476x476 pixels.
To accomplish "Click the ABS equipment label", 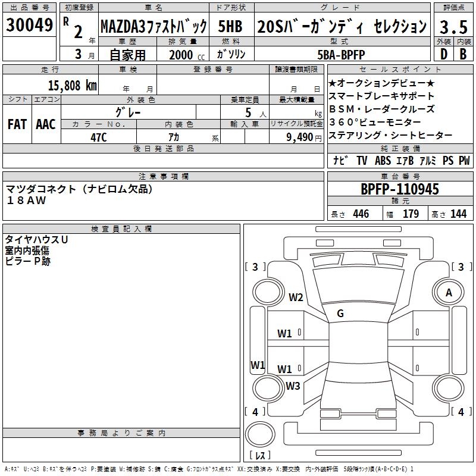I will pyautogui.click(x=383, y=160).
